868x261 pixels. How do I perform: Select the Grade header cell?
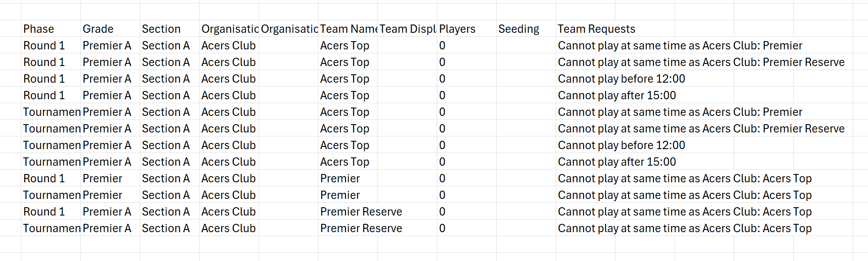[x=110, y=29]
